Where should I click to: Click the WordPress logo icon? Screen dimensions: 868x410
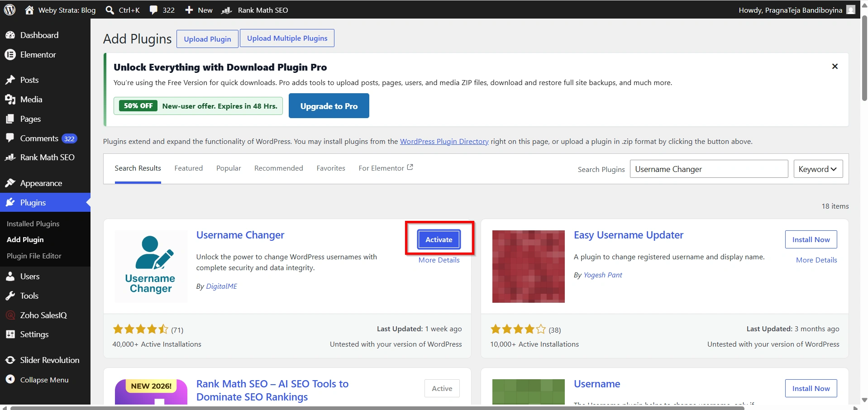[10, 10]
